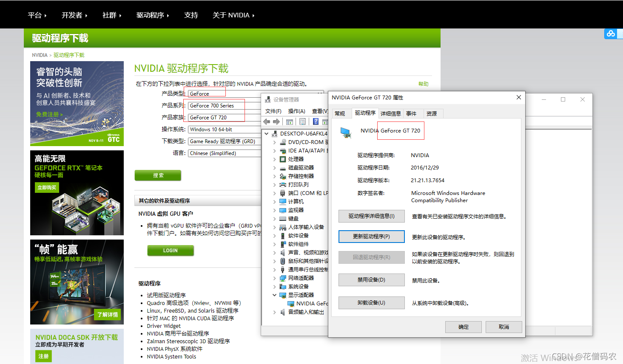623x364 pixels.
Task: Click properties toolbar icon in Device Manager
Action: tap(302, 121)
